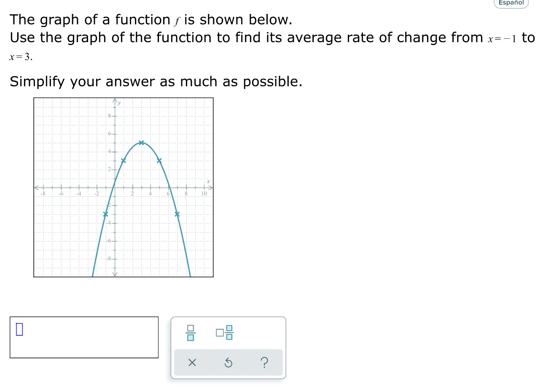Click the plotted point at (7, -3)
This screenshot has height=392, width=543.
point(177,214)
